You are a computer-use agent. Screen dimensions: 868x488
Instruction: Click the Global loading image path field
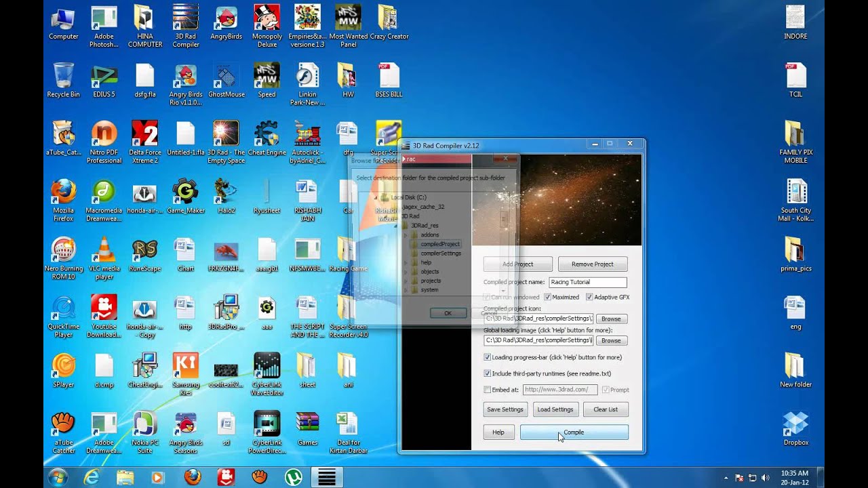[538, 340]
